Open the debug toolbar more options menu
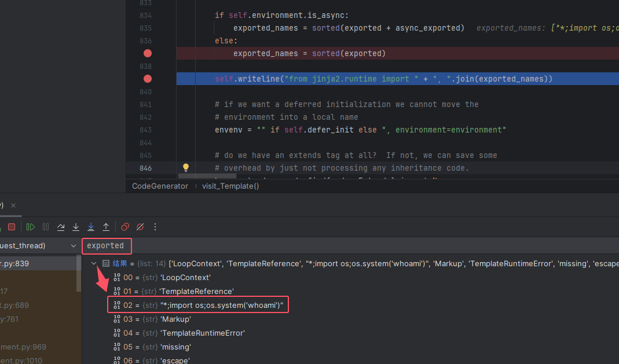Screen dimensions: 619x364 coord(156,227)
